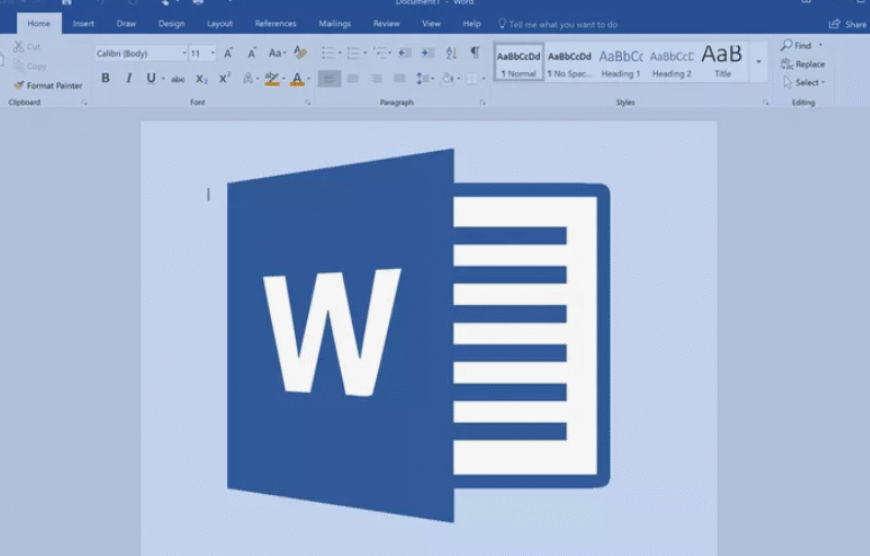Switch to the Design tab
This screenshot has height=556, width=870.
[171, 23]
